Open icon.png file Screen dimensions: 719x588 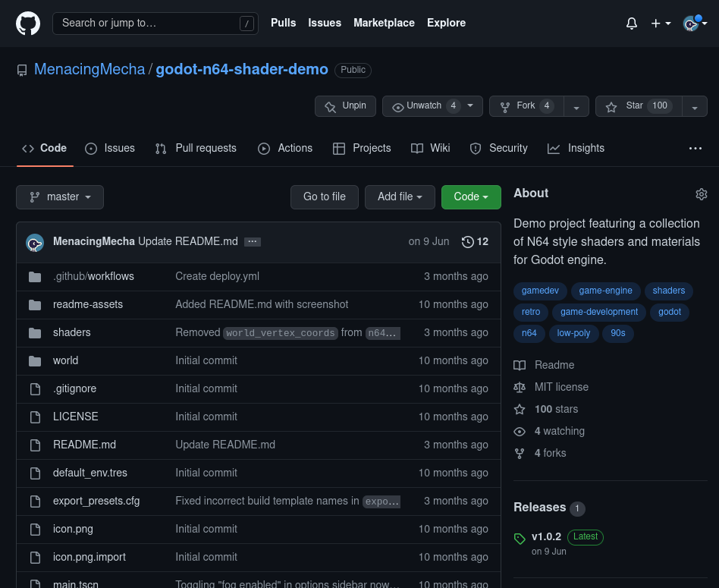pyautogui.click(x=73, y=529)
